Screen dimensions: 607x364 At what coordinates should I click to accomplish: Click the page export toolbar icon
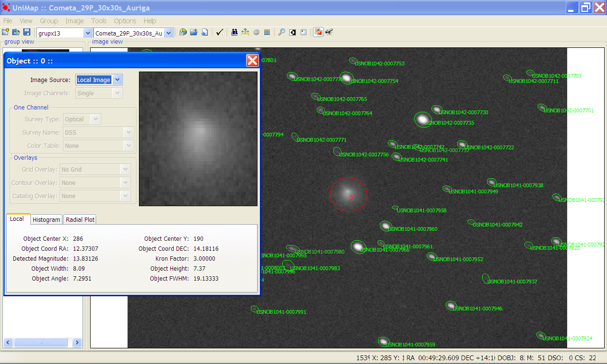[x=204, y=32]
